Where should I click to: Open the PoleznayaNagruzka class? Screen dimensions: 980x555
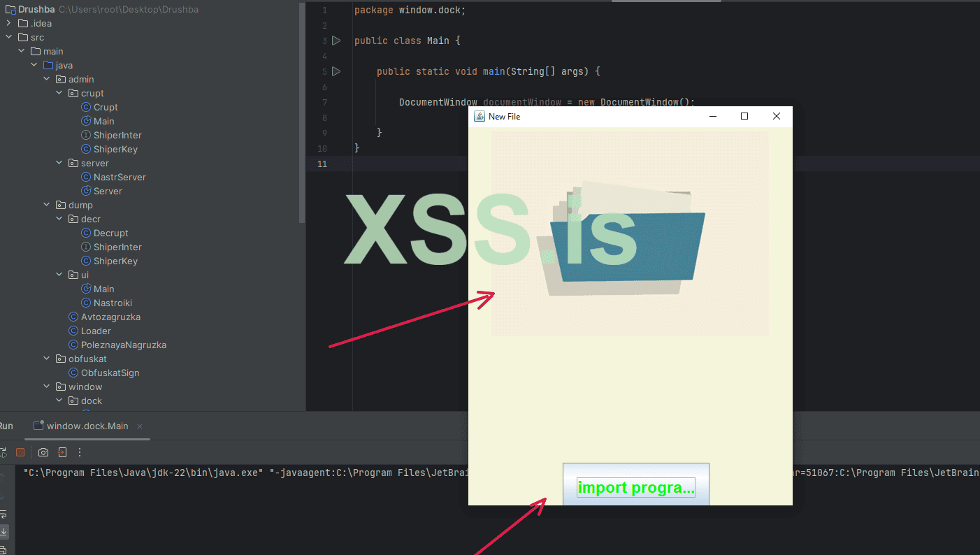[x=117, y=345]
